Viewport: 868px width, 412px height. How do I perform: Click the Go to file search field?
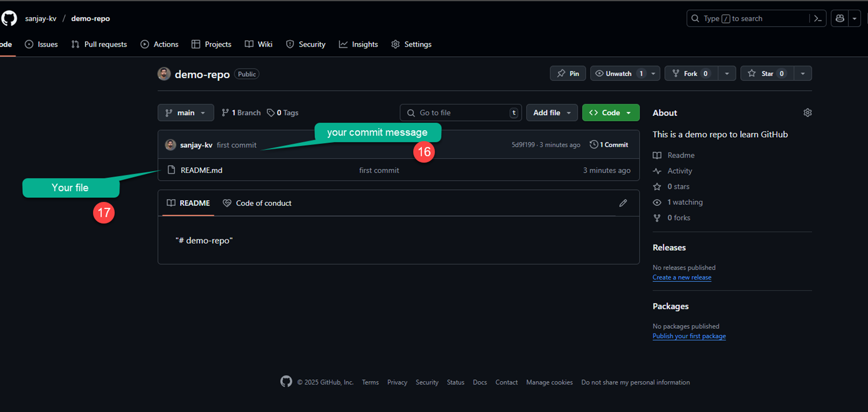click(x=459, y=112)
